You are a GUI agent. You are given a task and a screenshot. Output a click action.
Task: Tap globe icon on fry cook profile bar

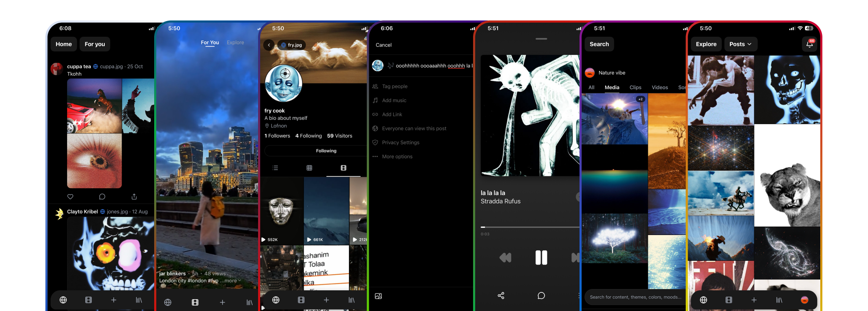pyautogui.click(x=276, y=300)
